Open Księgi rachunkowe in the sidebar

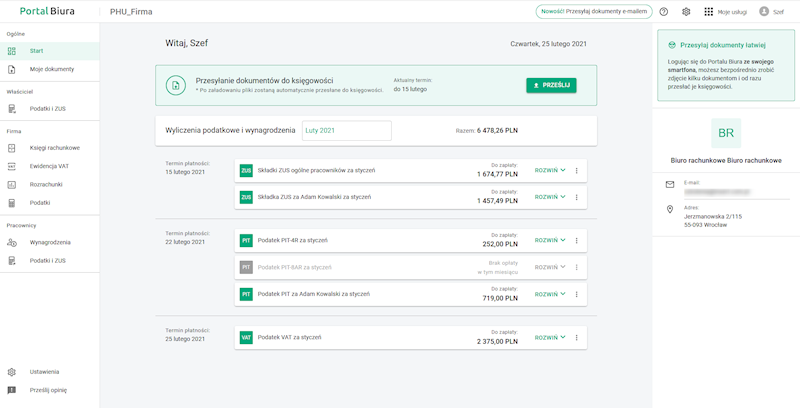pyautogui.click(x=49, y=148)
